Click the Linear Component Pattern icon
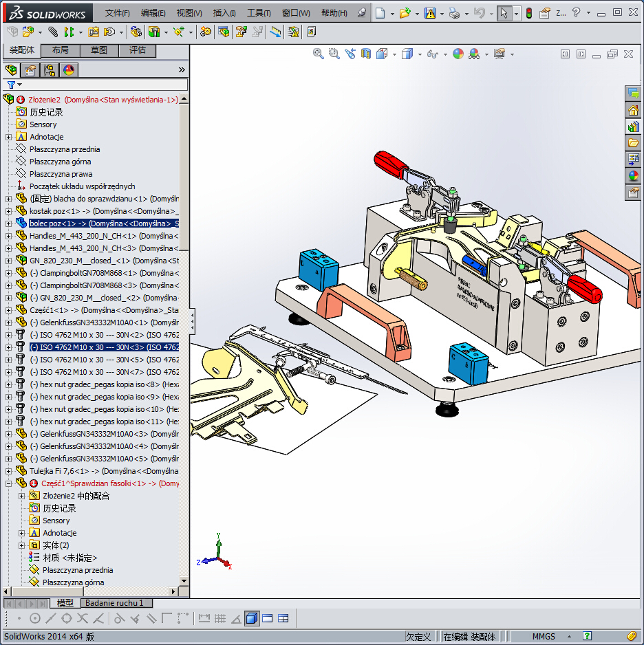 [69, 32]
